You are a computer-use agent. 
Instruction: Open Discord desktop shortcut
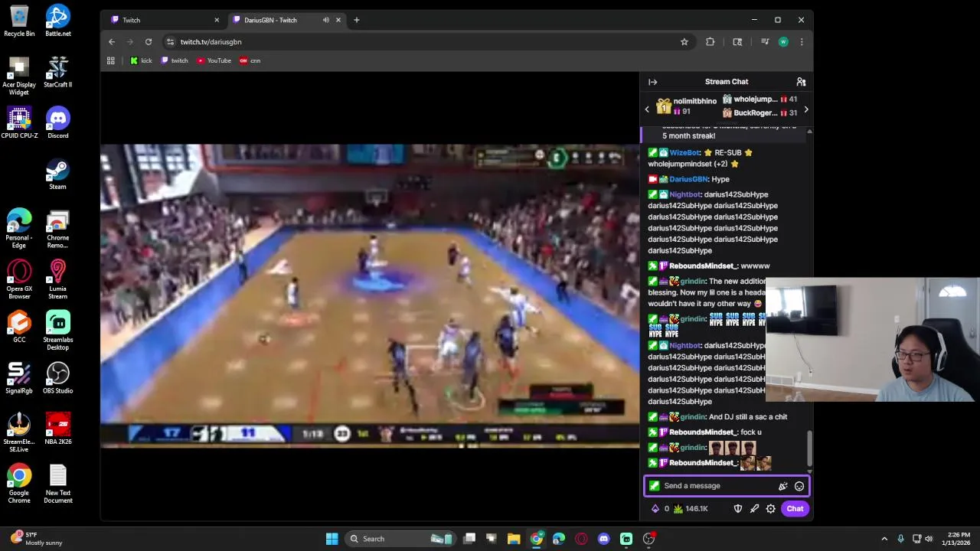pos(57,122)
